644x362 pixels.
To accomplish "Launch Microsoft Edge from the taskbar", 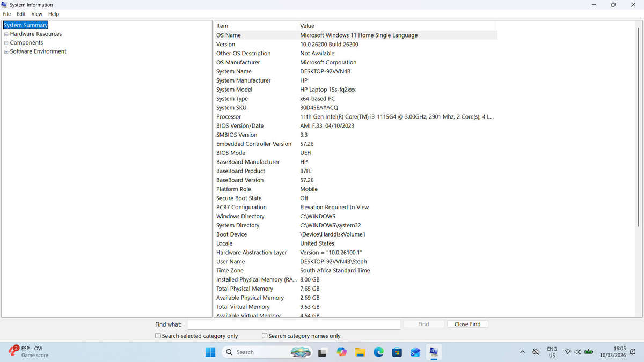I will pos(378,352).
